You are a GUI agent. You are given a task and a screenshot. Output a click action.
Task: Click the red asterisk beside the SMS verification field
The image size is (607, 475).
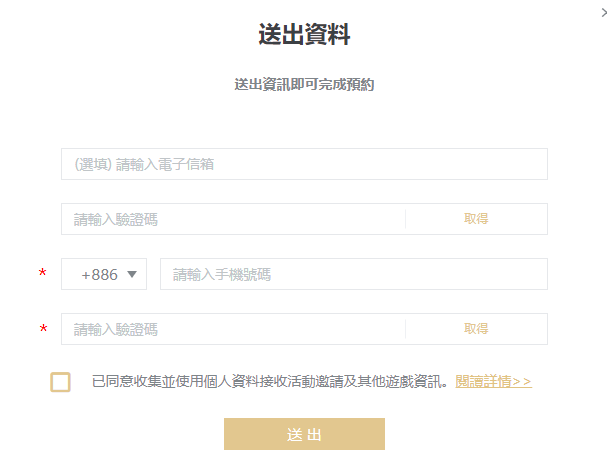(43, 329)
